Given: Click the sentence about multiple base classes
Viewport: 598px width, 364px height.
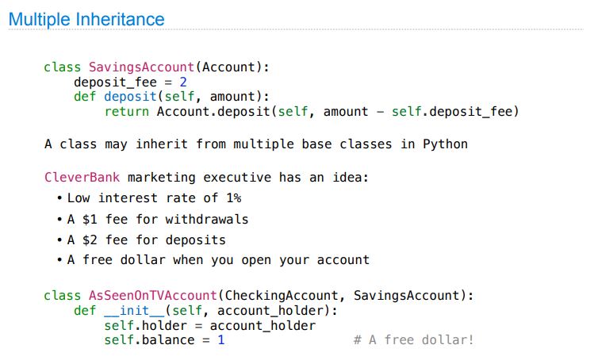Looking at the screenshot, I should pyautogui.click(x=256, y=144).
